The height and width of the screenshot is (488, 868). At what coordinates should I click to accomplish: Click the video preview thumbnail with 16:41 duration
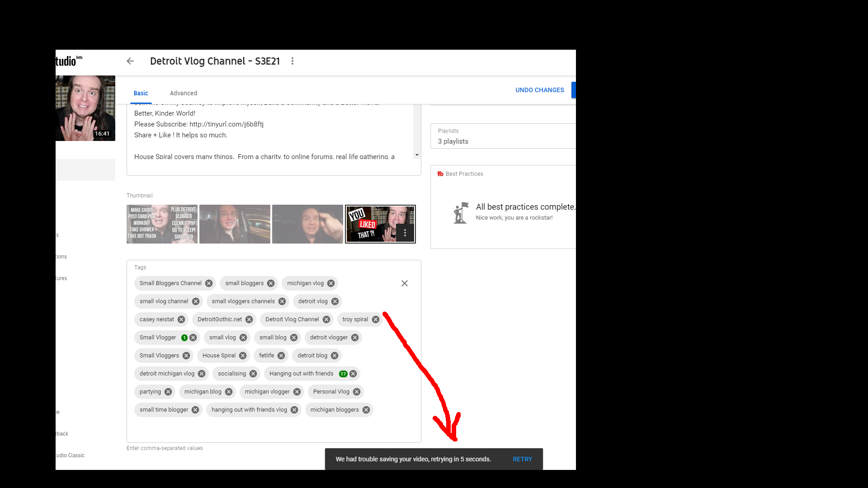tap(85, 108)
